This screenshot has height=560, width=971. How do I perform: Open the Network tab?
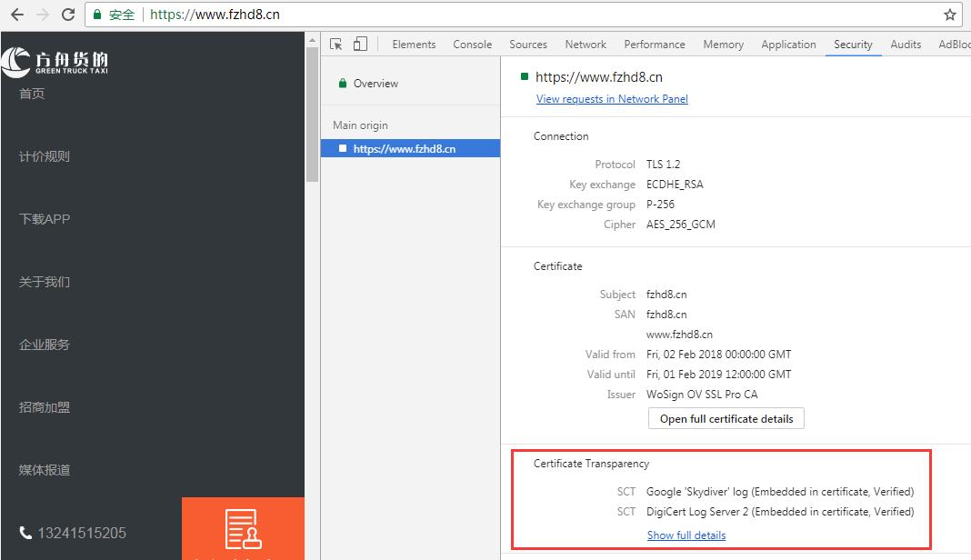click(586, 45)
